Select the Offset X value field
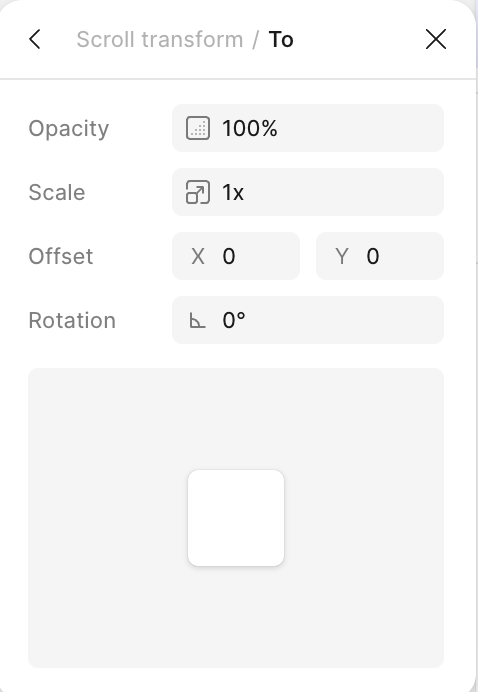This screenshot has height=692, width=478. [x=236, y=256]
